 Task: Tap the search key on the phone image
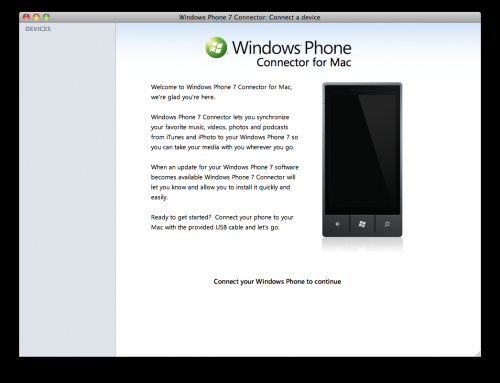[x=387, y=224]
